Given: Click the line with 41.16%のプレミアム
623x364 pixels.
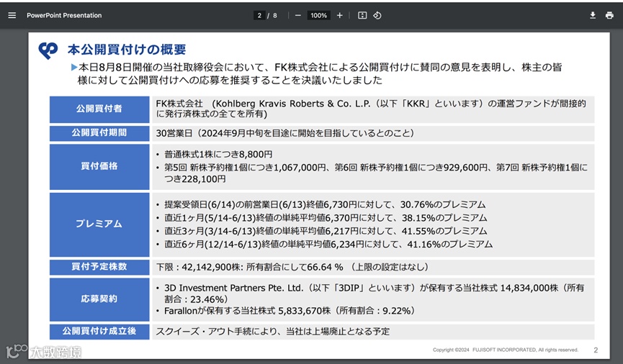Looking at the screenshot, I should click(328, 244).
